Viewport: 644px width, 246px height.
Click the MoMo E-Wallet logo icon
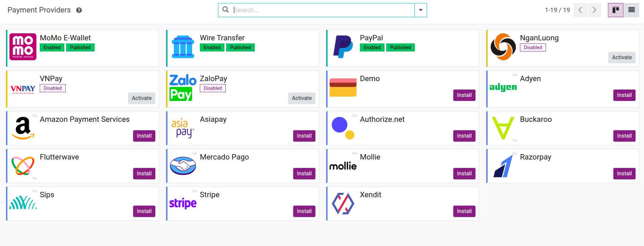pyautogui.click(x=23, y=47)
